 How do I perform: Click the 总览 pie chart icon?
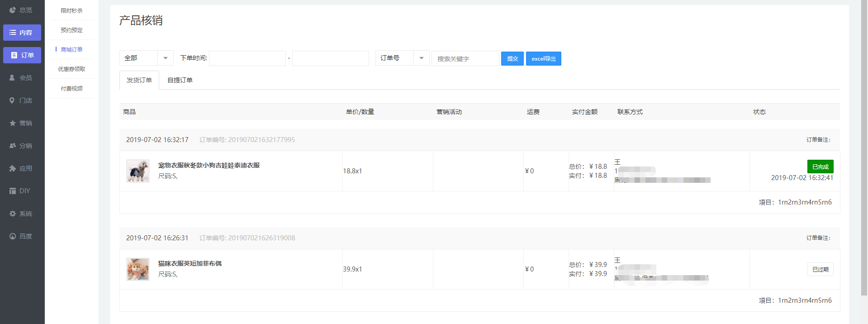coord(13,10)
